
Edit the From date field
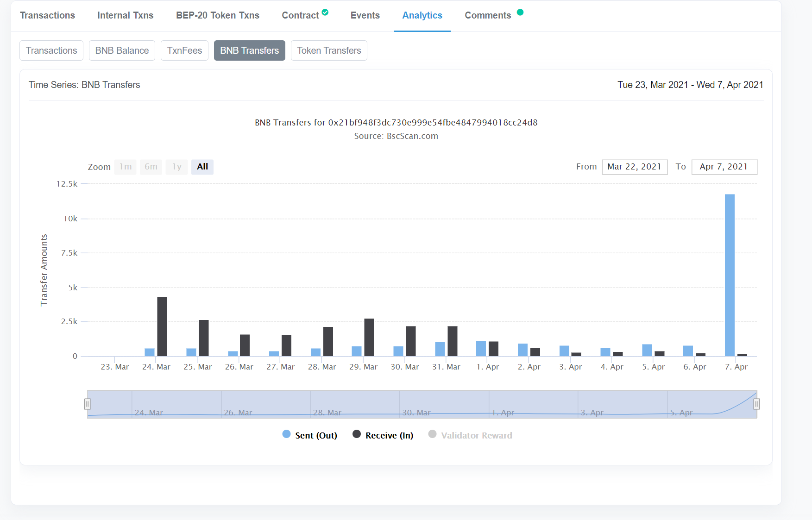click(x=635, y=167)
